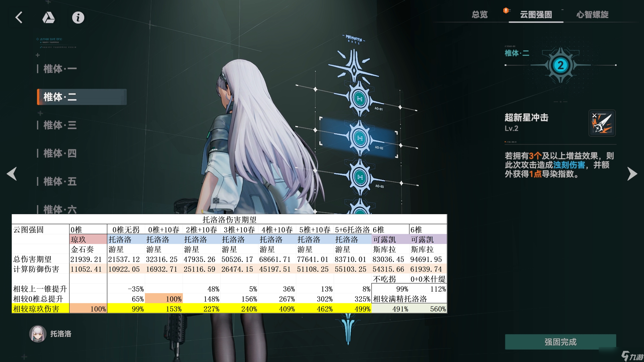Click the Lv.2 skill level text
Image resolution: width=644 pixels, height=362 pixels.
tap(511, 128)
